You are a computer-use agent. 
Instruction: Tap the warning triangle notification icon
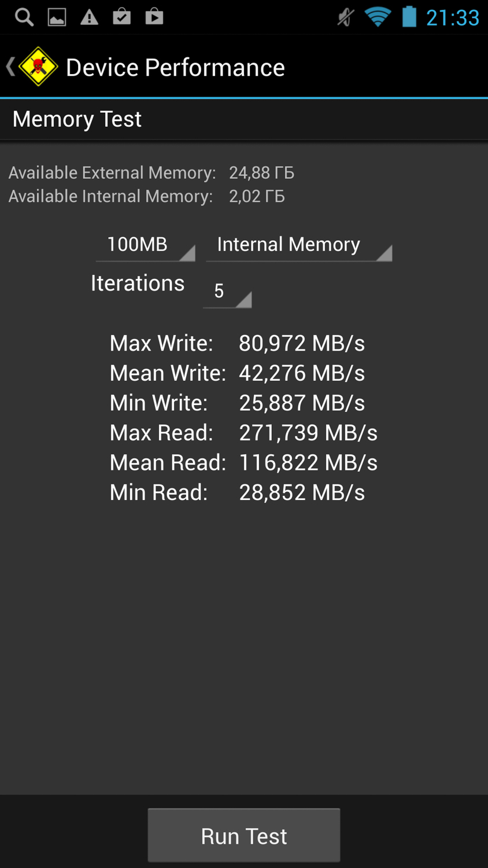pyautogui.click(x=89, y=17)
